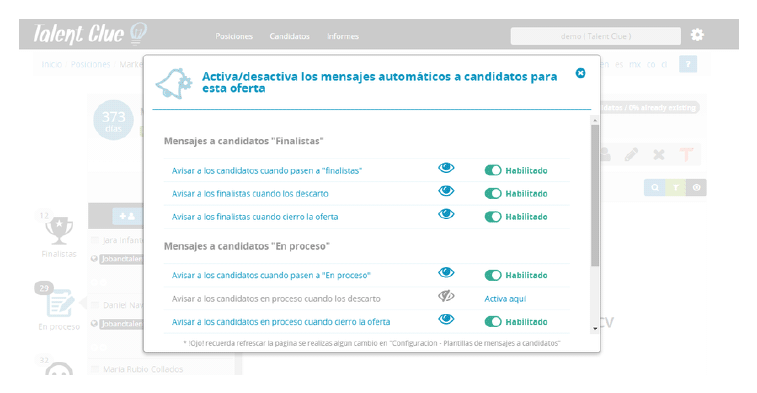Image resolution: width=757 pixels, height=393 pixels.
Task: Open the Candidatos menu
Action: click(290, 36)
